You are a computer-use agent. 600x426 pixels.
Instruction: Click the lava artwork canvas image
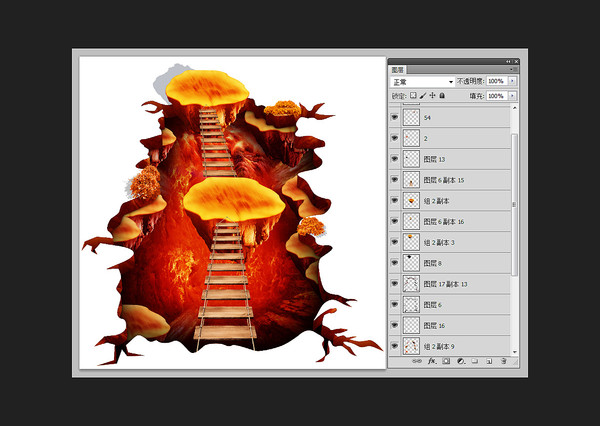232,213
